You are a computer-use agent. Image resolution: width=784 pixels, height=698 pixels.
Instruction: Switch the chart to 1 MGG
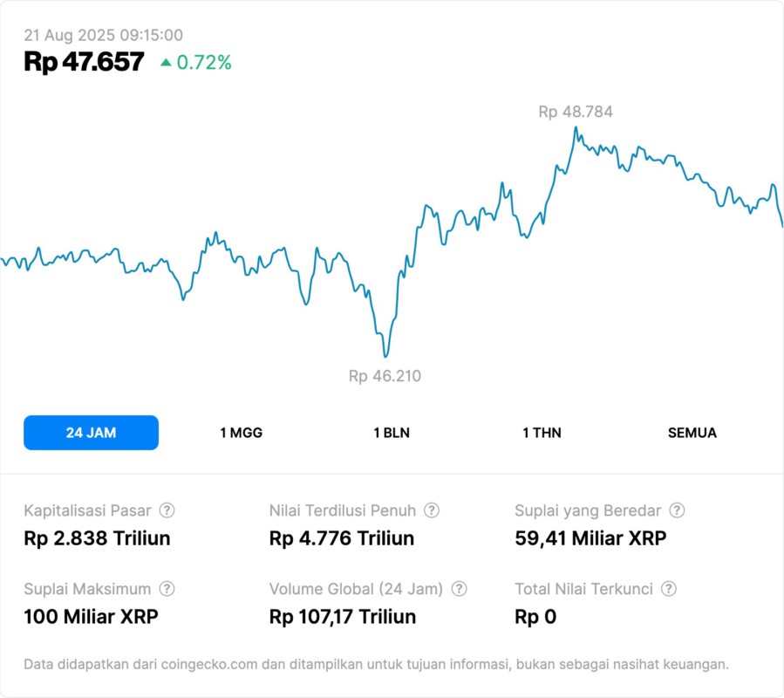tap(241, 433)
